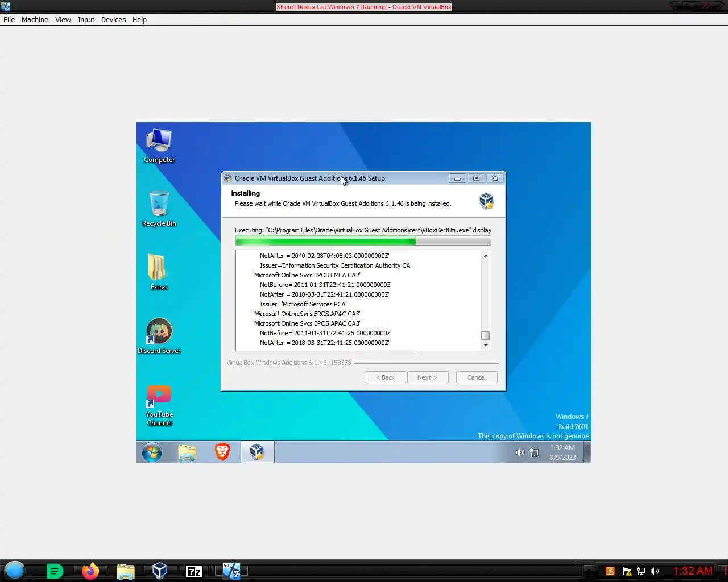
Task: Click the host blue start orb
Action: (15, 570)
